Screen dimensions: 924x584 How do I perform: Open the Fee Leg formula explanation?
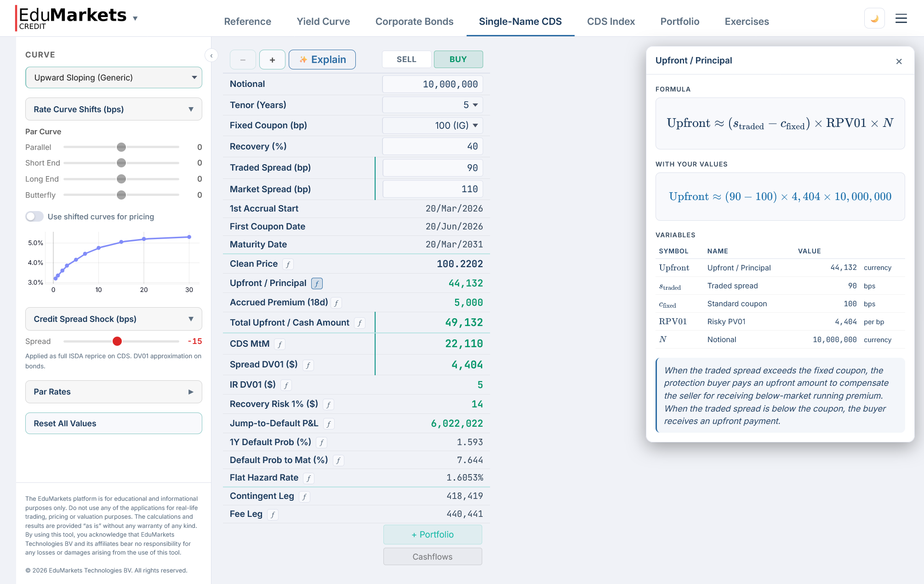tap(273, 514)
